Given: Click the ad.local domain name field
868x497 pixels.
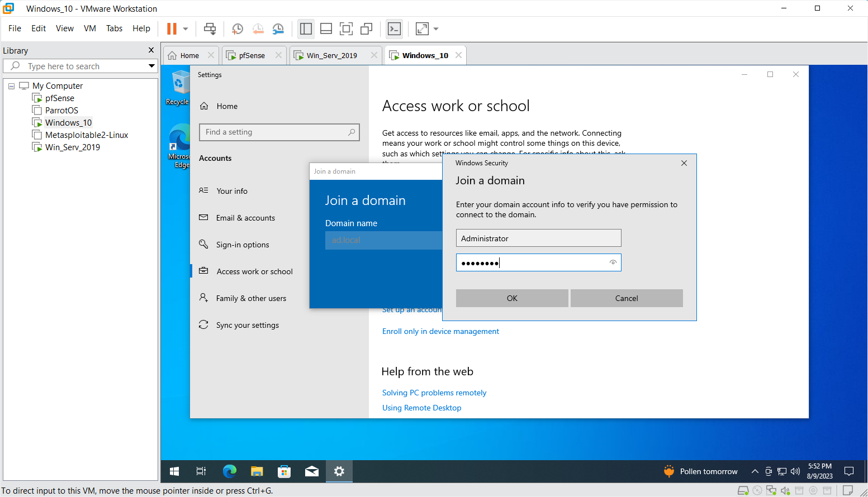Looking at the screenshot, I should 383,240.
